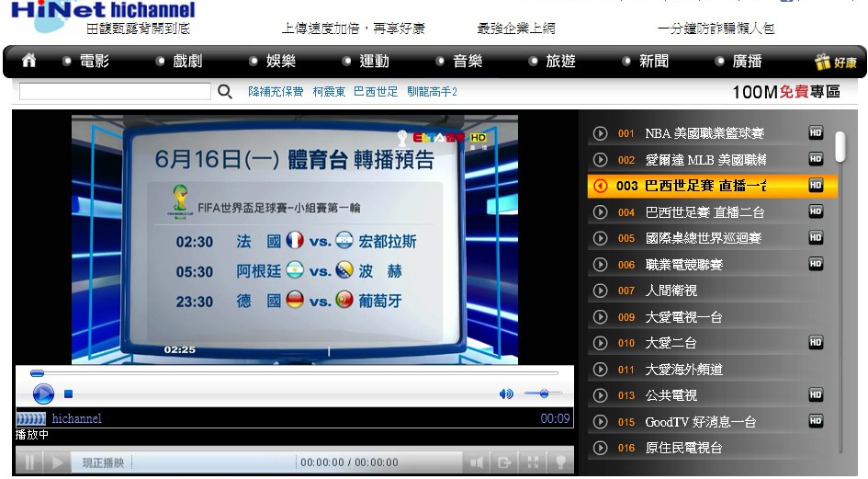
Task: Click the HD badge on channel 013
Action: pos(816,394)
